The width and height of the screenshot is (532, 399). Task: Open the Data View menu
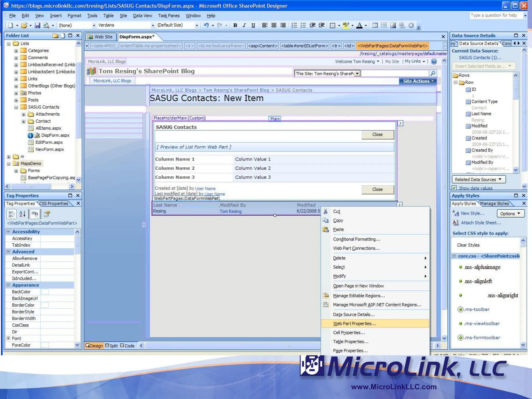pos(142,16)
